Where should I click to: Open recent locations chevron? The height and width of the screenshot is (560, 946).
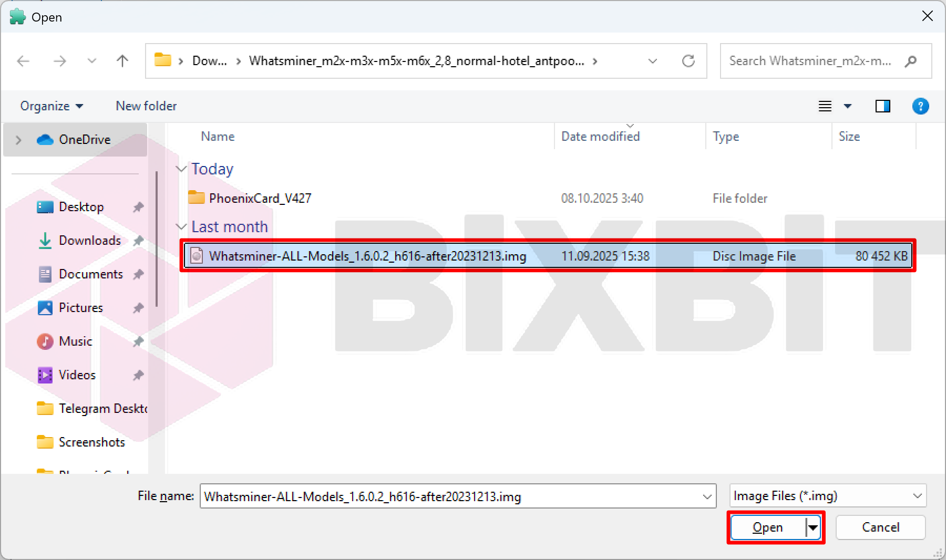tap(92, 61)
